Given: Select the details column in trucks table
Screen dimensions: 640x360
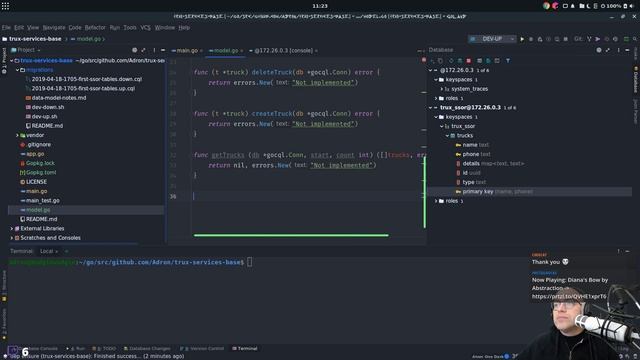Looking at the screenshot, I should tap(471, 163).
